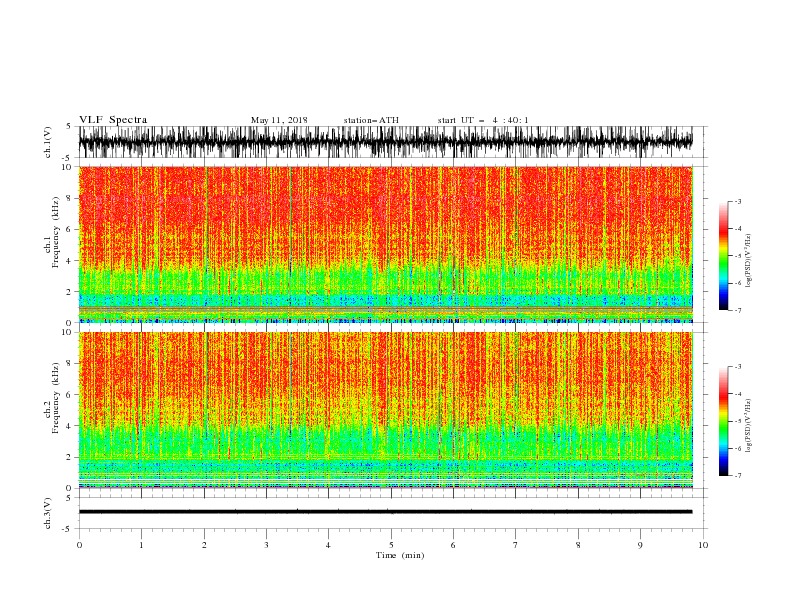
Task: Click the ch.1 spectrogram panel
Action: (385, 244)
